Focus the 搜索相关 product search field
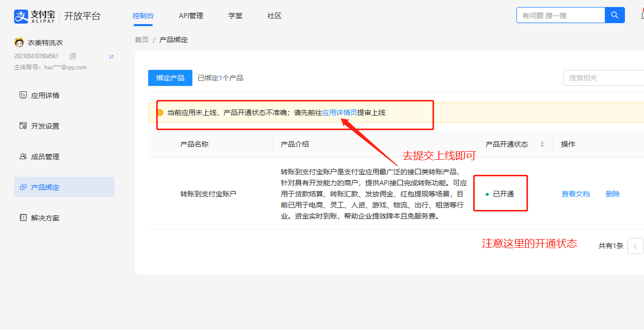The height and width of the screenshot is (330, 644). 603,78
